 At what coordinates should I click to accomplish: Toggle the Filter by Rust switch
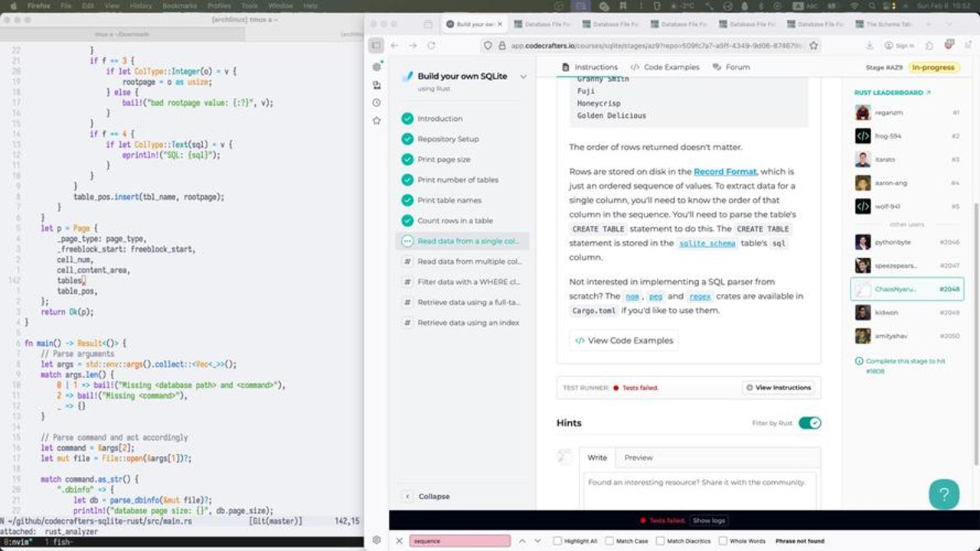point(809,422)
